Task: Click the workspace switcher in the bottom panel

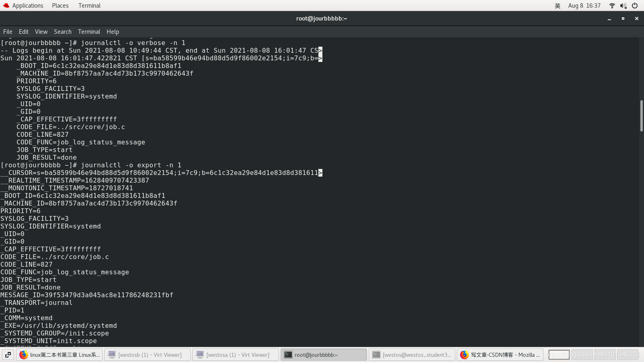Action: click(x=594, y=355)
